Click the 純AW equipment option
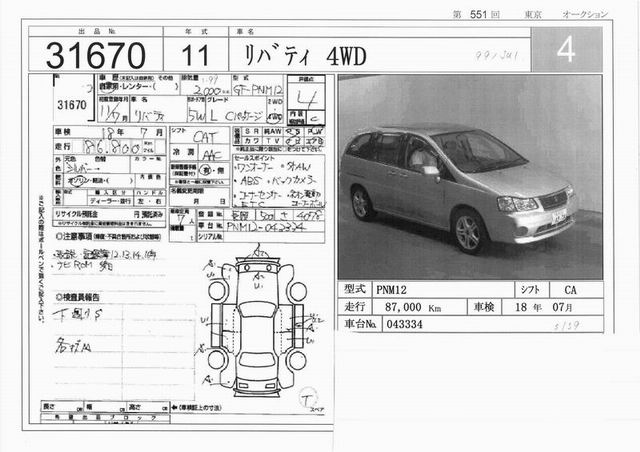640x452 pixels. (x=273, y=132)
